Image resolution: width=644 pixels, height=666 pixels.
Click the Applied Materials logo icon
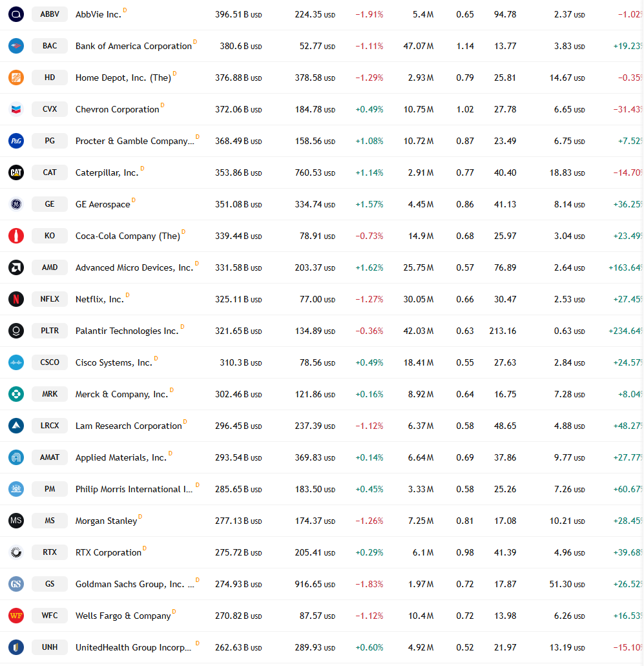tap(16, 457)
